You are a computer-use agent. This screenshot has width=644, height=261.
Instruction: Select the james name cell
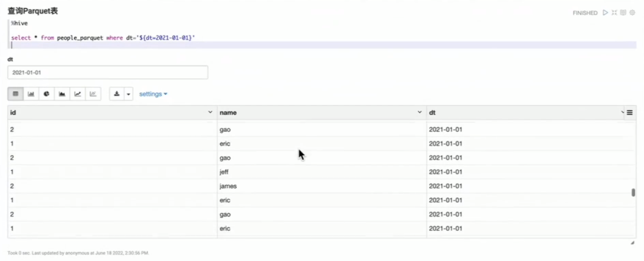(322, 186)
